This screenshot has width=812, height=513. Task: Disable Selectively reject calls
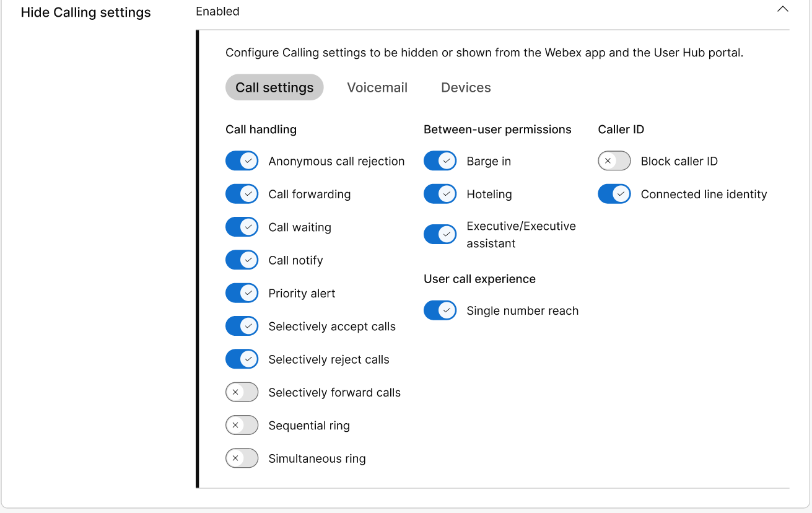tap(242, 359)
